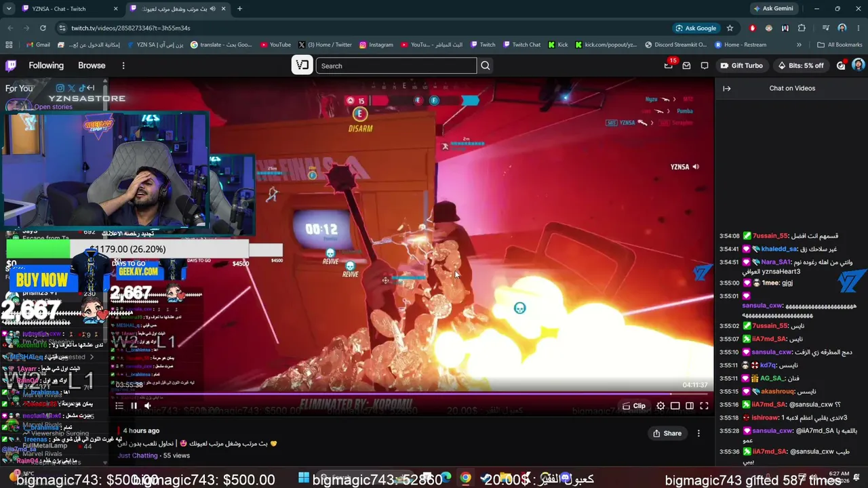The image size is (868, 488).
Task: Open the Just Chatting category link
Action: (x=138, y=455)
